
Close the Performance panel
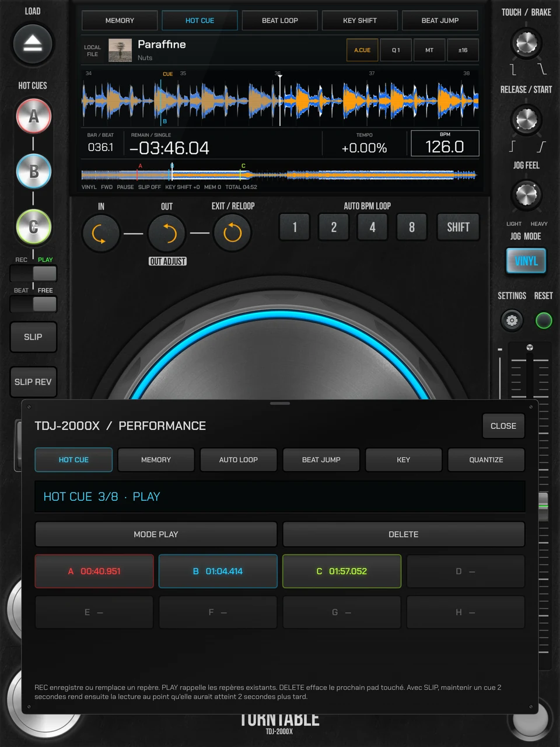point(503,426)
